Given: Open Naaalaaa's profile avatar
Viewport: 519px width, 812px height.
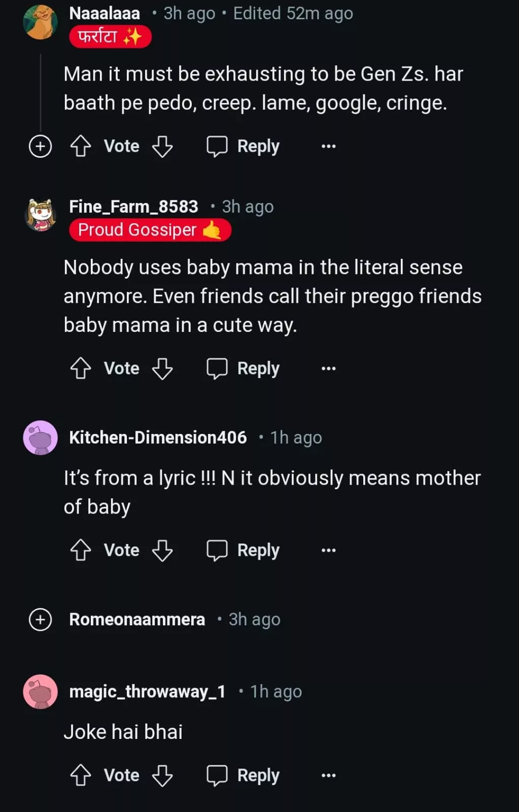Looking at the screenshot, I should 41,22.
